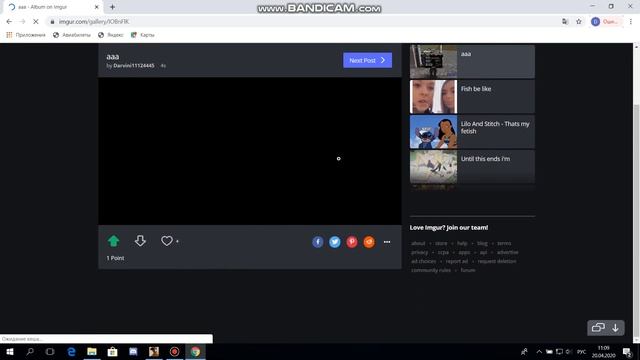Image resolution: width=640 pixels, height=360 pixels.
Task: Open the 'ccpa' footer link
Action: point(443,252)
